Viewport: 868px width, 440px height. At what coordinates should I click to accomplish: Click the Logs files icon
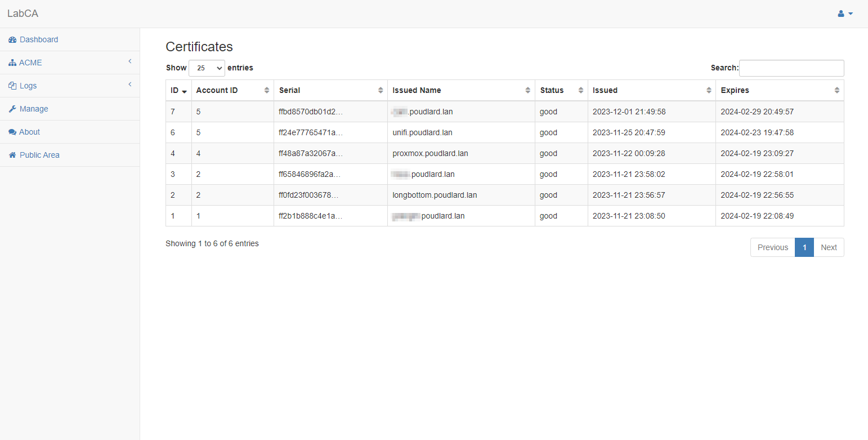pyautogui.click(x=12, y=86)
